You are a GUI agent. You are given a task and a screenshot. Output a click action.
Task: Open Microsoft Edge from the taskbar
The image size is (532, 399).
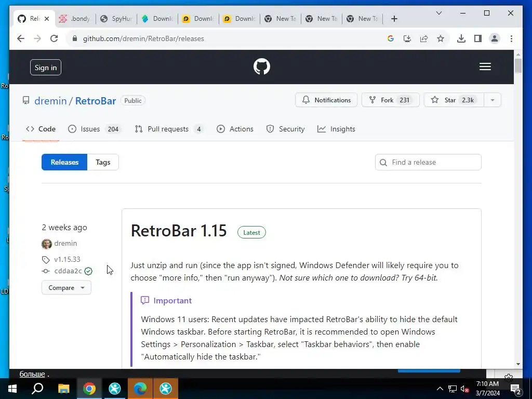pyautogui.click(x=140, y=389)
